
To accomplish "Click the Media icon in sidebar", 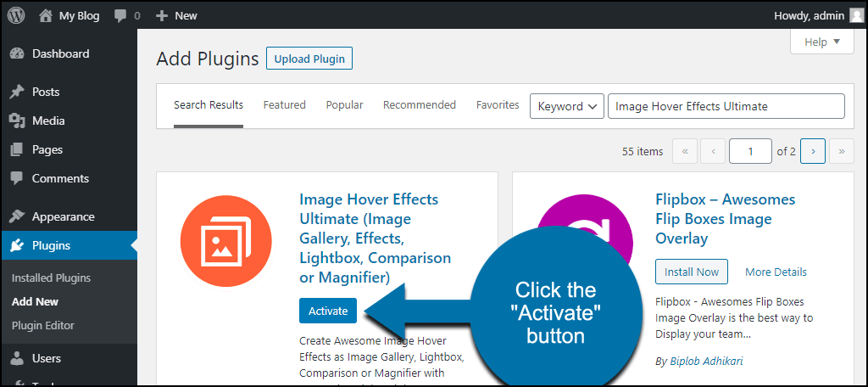I will click(x=17, y=121).
